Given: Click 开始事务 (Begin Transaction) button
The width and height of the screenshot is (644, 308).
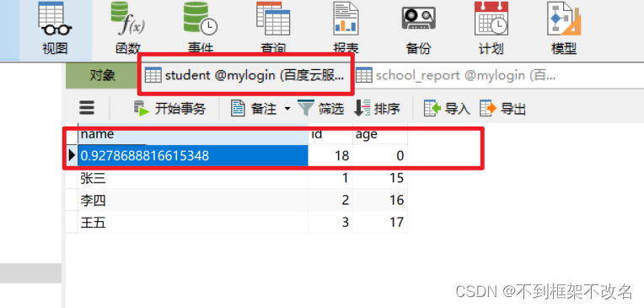Looking at the screenshot, I should (x=169, y=109).
